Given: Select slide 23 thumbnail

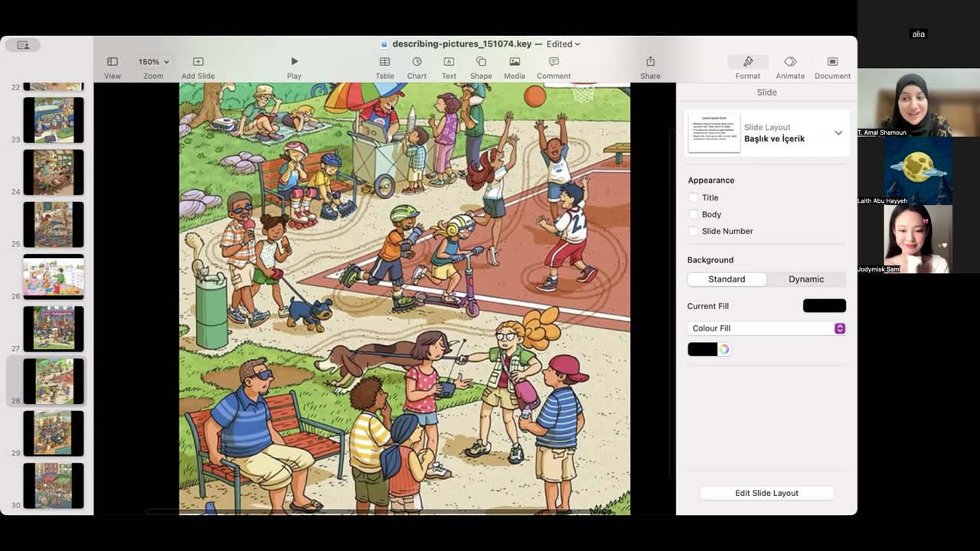Looking at the screenshot, I should pos(54,120).
